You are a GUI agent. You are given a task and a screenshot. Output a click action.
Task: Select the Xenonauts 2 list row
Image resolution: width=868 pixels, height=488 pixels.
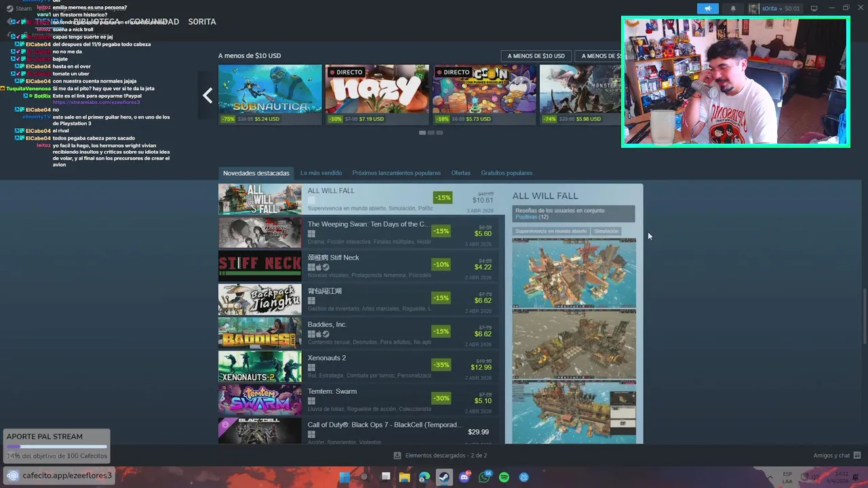point(358,366)
